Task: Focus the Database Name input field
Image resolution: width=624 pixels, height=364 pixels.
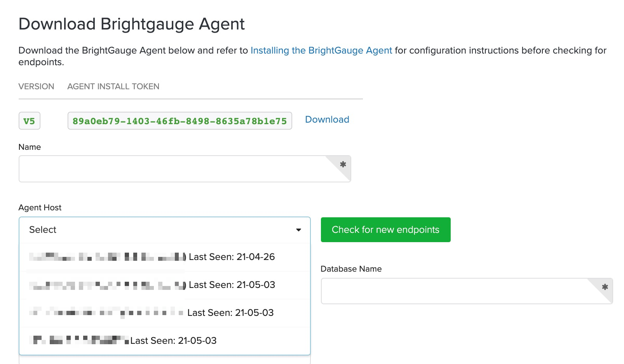Action: 467,291
